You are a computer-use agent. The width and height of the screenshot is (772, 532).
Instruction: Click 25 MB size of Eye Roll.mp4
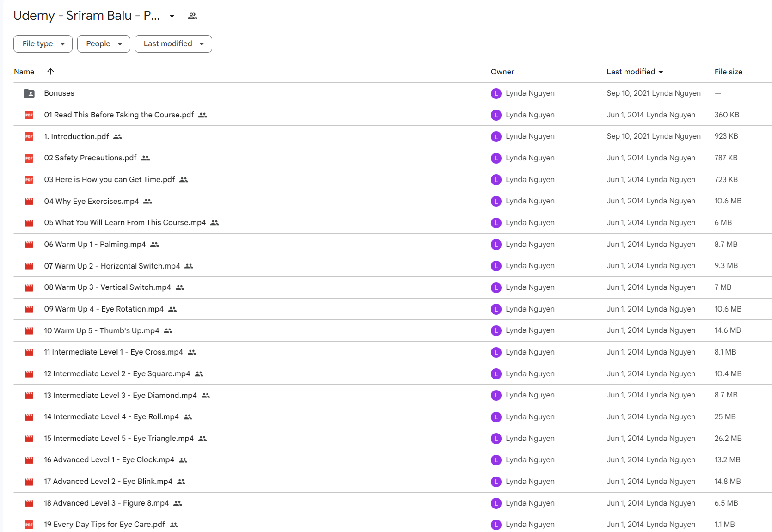[x=725, y=417]
